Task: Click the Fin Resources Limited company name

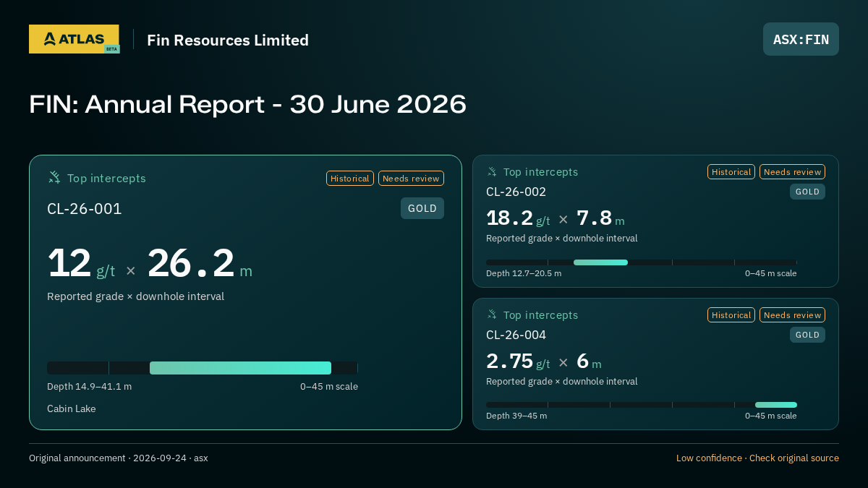Action: point(228,40)
